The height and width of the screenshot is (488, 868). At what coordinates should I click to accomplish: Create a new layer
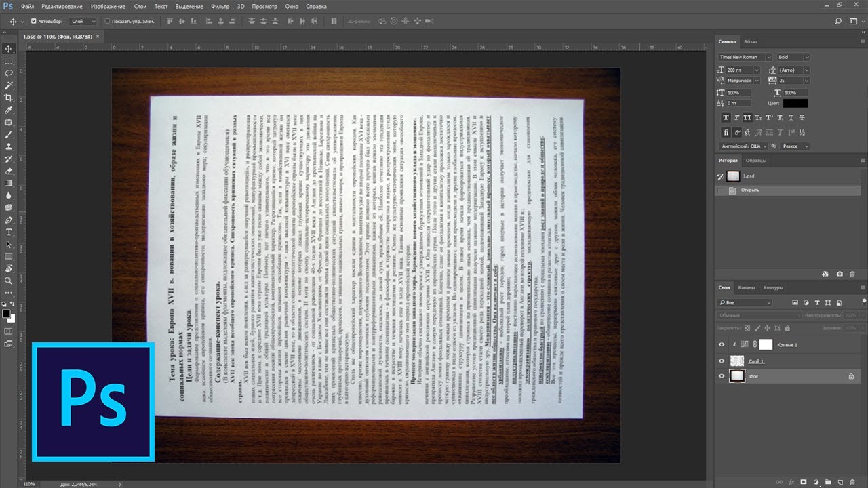pyautogui.click(x=840, y=482)
